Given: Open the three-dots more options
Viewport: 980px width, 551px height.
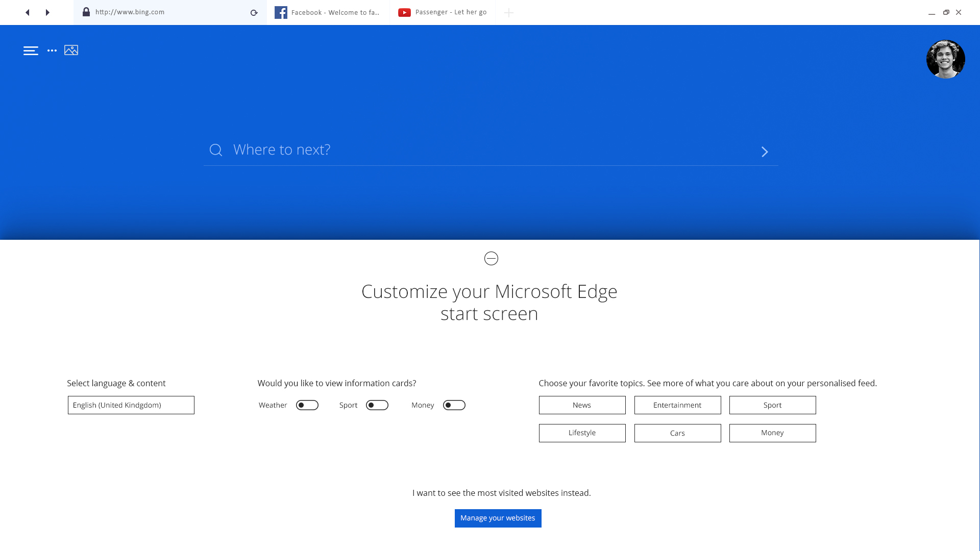Looking at the screenshot, I should pyautogui.click(x=52, y=51).
